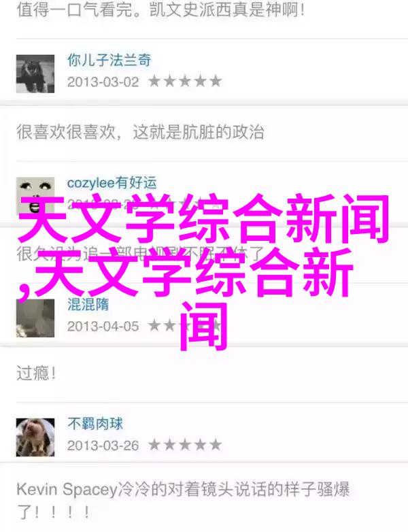This screenshot has width=408, height=532.
Task: Click the 2013-03-02 review date
Action: click(x=103, y=82)
